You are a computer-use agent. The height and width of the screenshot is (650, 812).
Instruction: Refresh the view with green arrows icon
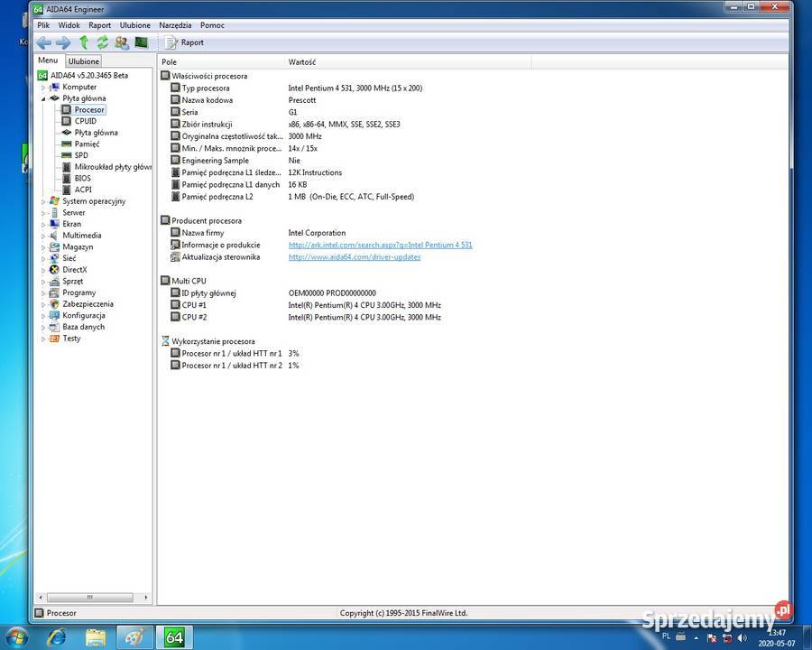coord(103,42)
